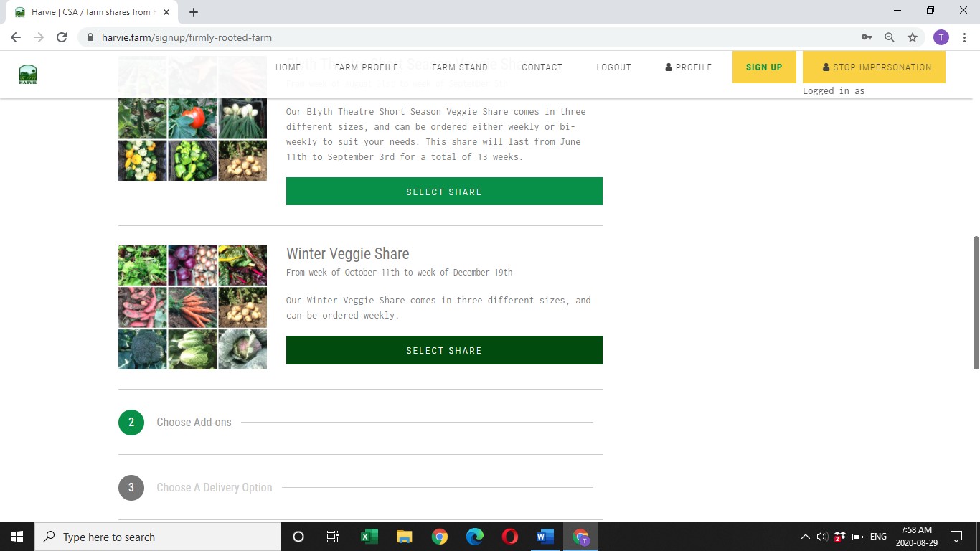The width and height of the screenshot is (980, 551).
Task: Click the green step 2 circle
Action: pyautogui.click(x=131, y=422)
